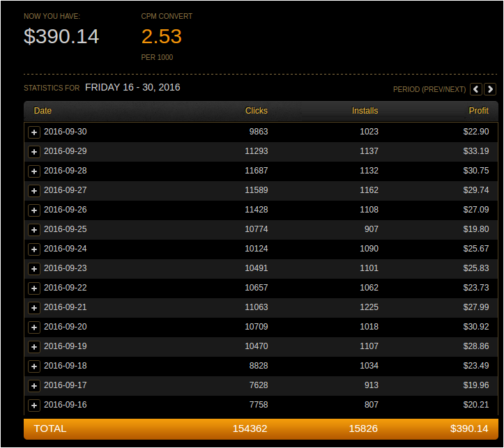Viewport: 504px width, 448px height.
Task: Click clicks value 10124
Action: click(x=256, y=249)
